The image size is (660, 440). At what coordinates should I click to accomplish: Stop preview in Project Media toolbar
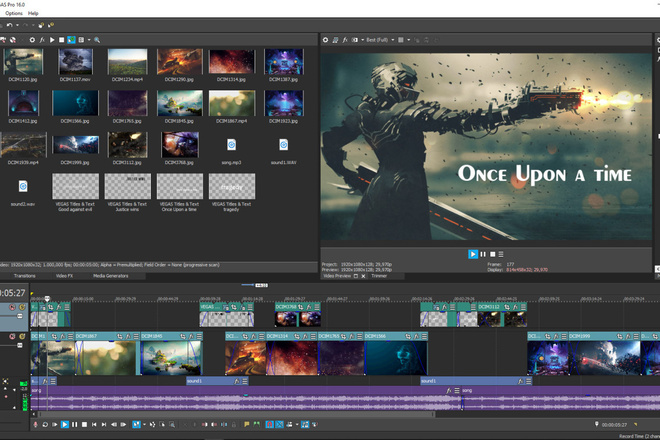coord(61,40)
